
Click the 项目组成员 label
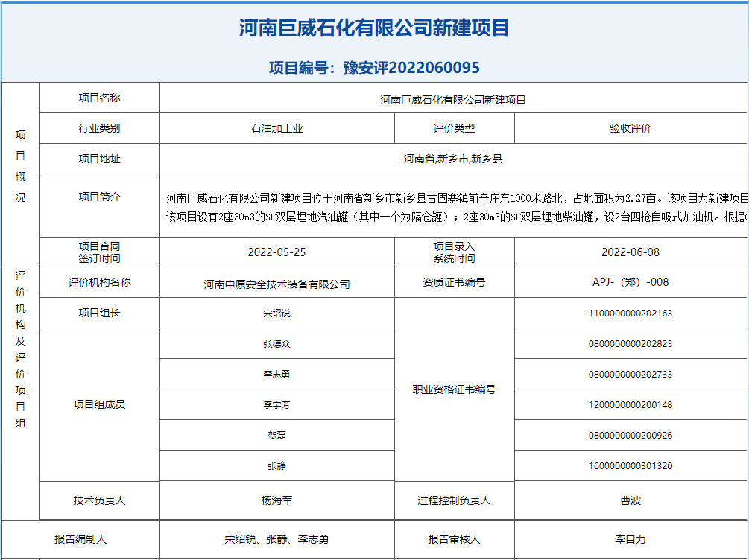pos(99,404)
